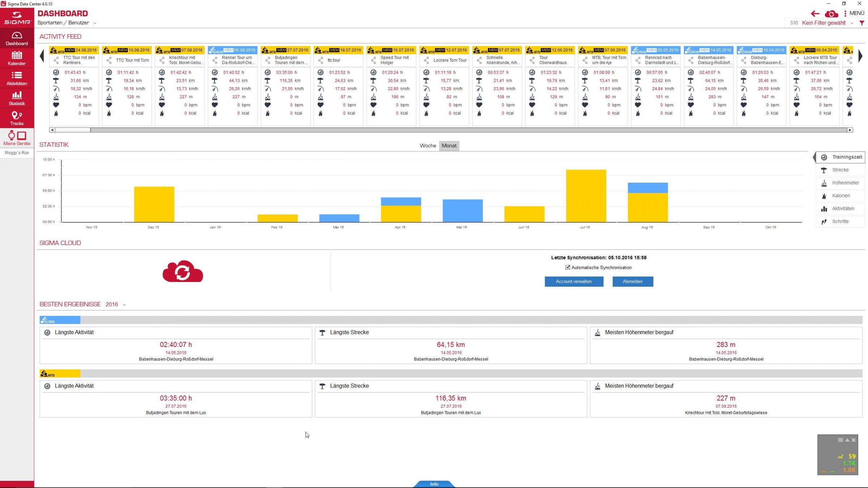Open the Kalender sidebar icon
Screen dimensions: 868x488
pos(17,58)
